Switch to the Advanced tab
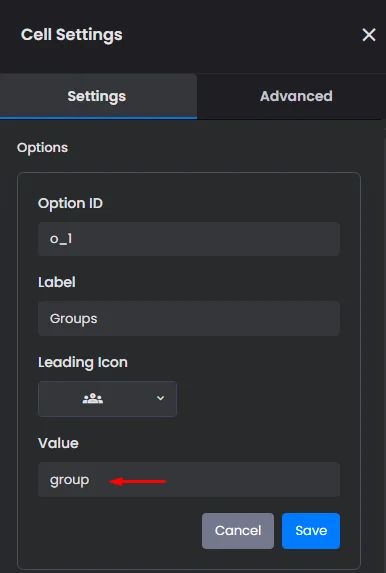The image size is (386, 573). pos(296,96)
